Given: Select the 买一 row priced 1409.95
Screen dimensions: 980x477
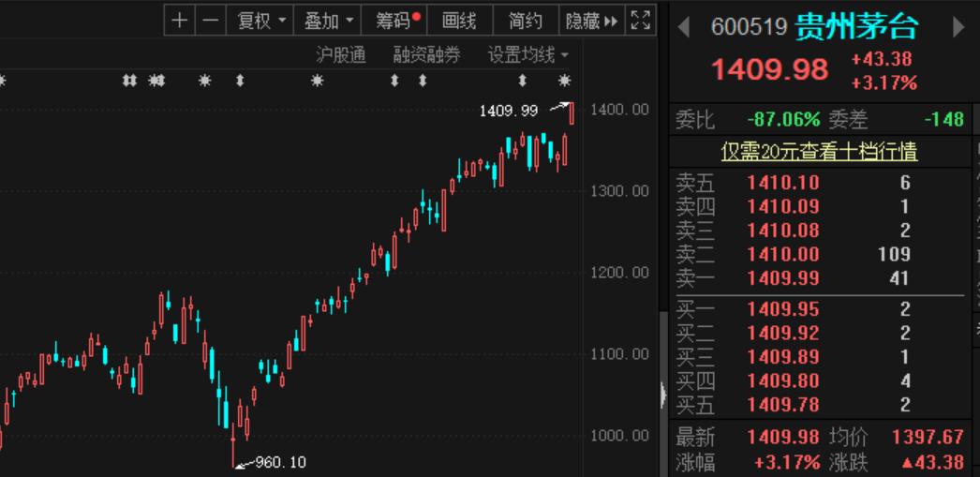Looking at the screenshot, I should tap(820, 309).
